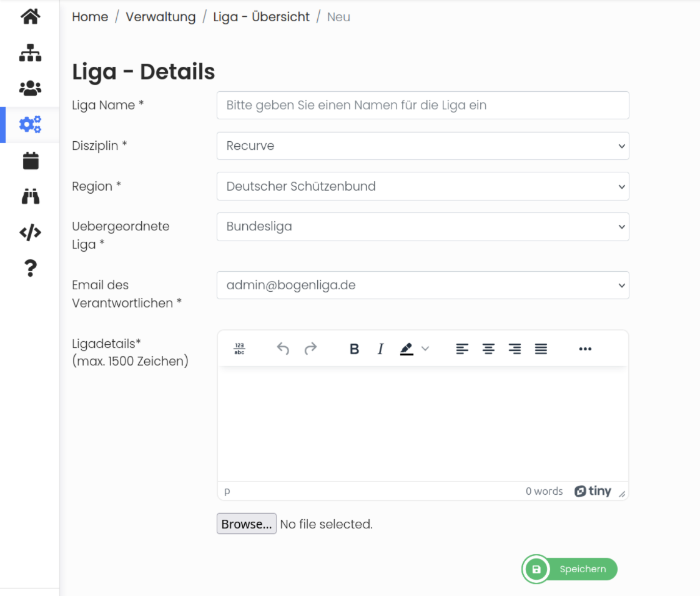Open the binoculars sidebar icon
700x596 pixels.
point(31,197)
